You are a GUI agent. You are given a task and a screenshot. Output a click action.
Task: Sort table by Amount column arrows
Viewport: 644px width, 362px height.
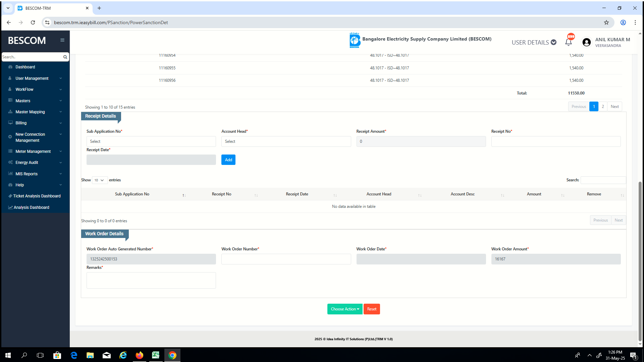pos(562,195)
